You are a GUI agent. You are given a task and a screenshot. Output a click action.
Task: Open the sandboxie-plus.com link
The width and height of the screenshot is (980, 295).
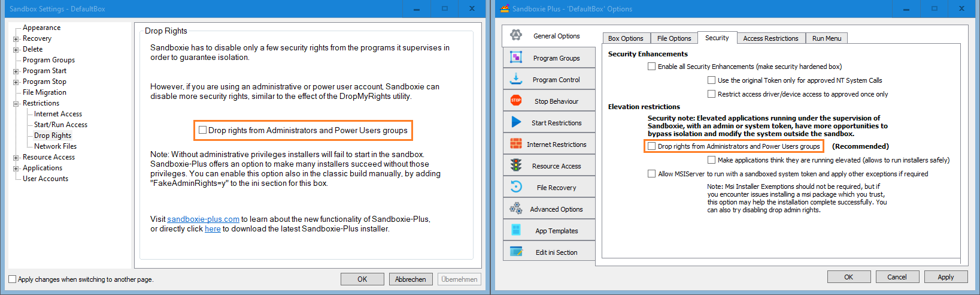203,219
